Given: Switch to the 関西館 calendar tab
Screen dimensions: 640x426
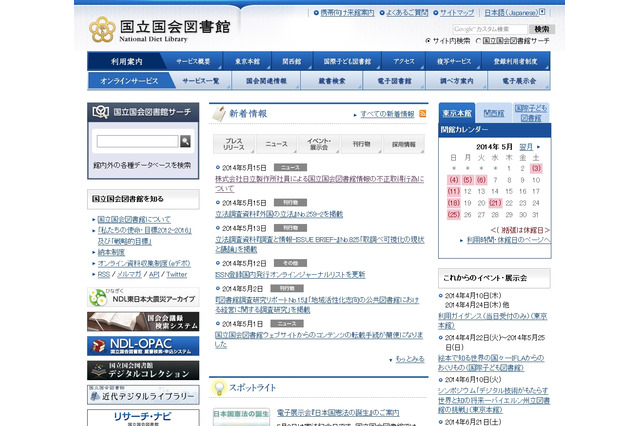Looking at the screenshot, I should 494,113.
